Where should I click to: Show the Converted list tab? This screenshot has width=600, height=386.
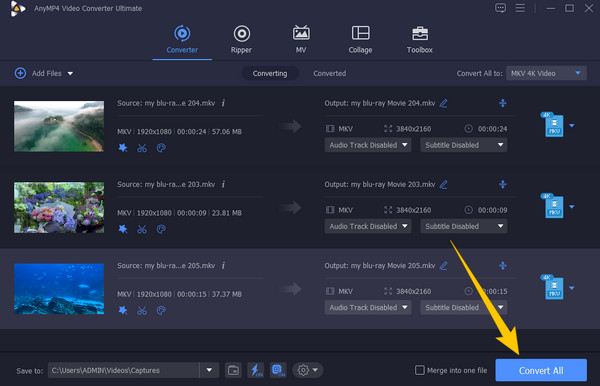pyautogui.click(x=329, y=73)
